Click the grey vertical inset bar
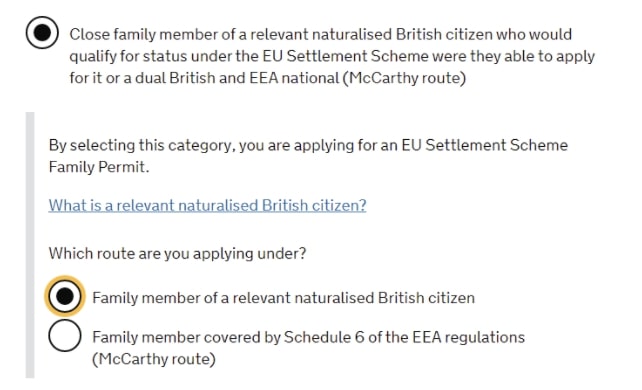This screenshot has height=390, width=642. pyautogui.click(x=30, y=245)
